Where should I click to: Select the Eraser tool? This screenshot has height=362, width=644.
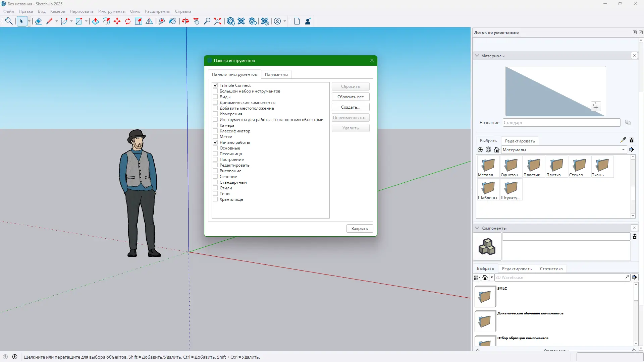(x=38, y=21)
